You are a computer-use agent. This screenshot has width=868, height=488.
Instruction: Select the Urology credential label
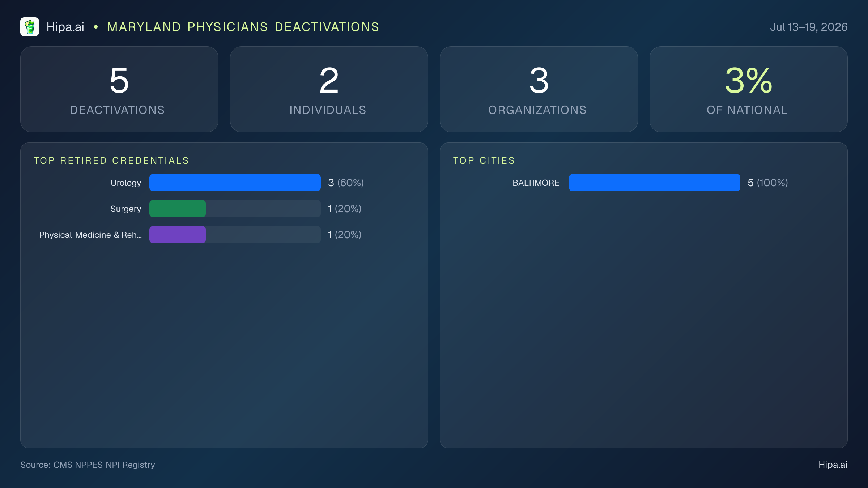coord(126,183)
